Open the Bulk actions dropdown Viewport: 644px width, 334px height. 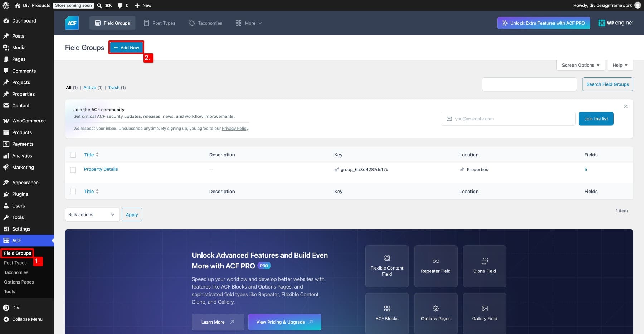click(x=92, y=214)
